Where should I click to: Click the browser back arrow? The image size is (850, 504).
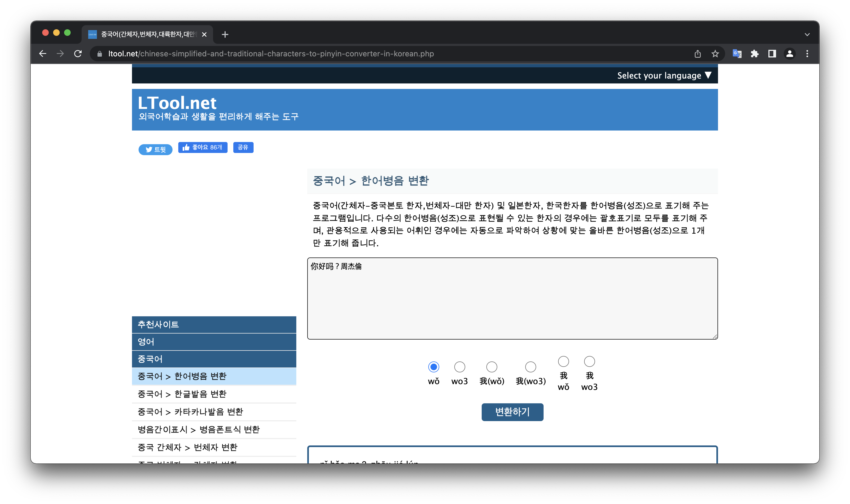[x=43, y=54]
